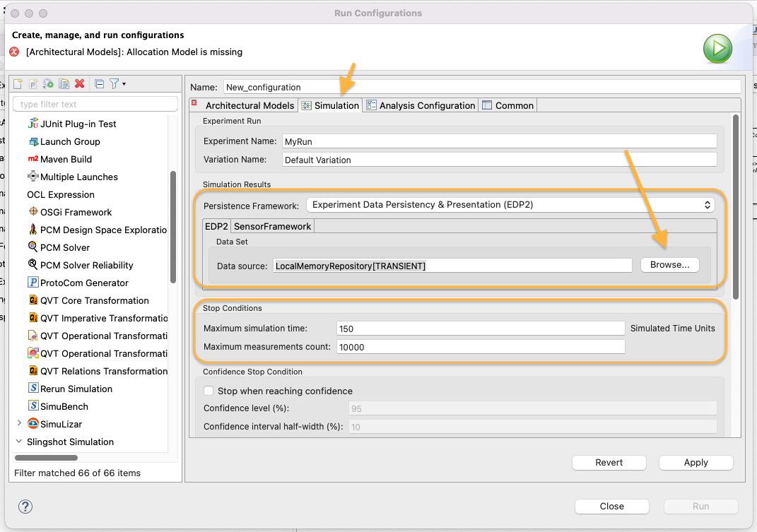Screen dimensions: 757x532
Task: Open the help question mark icon
Action: click(x=25, y=507)
